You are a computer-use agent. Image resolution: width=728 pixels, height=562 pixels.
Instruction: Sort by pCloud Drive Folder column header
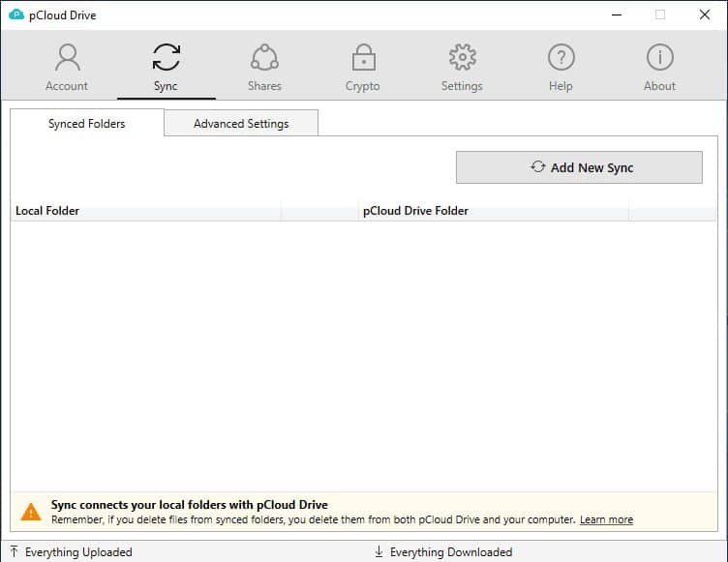point(494,211)
